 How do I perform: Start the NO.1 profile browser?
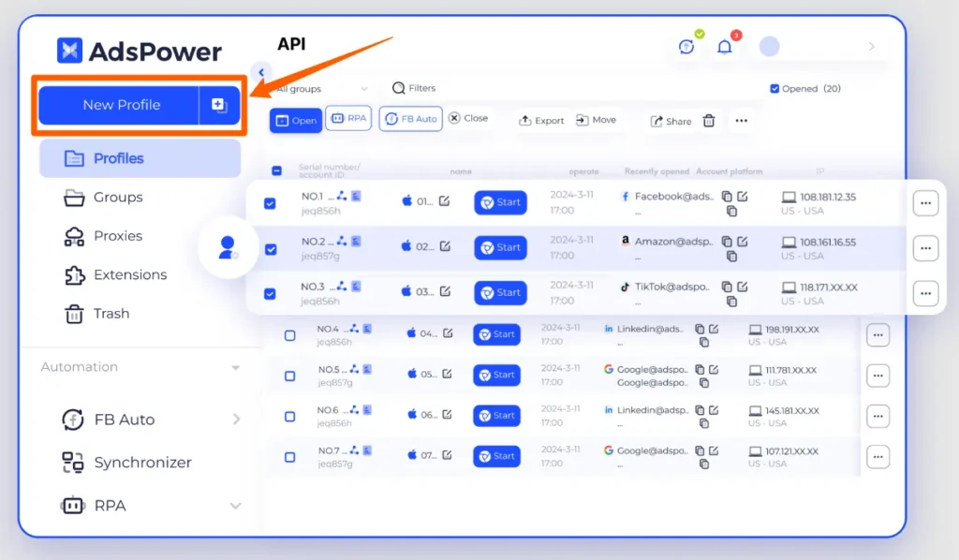(500, 202)
